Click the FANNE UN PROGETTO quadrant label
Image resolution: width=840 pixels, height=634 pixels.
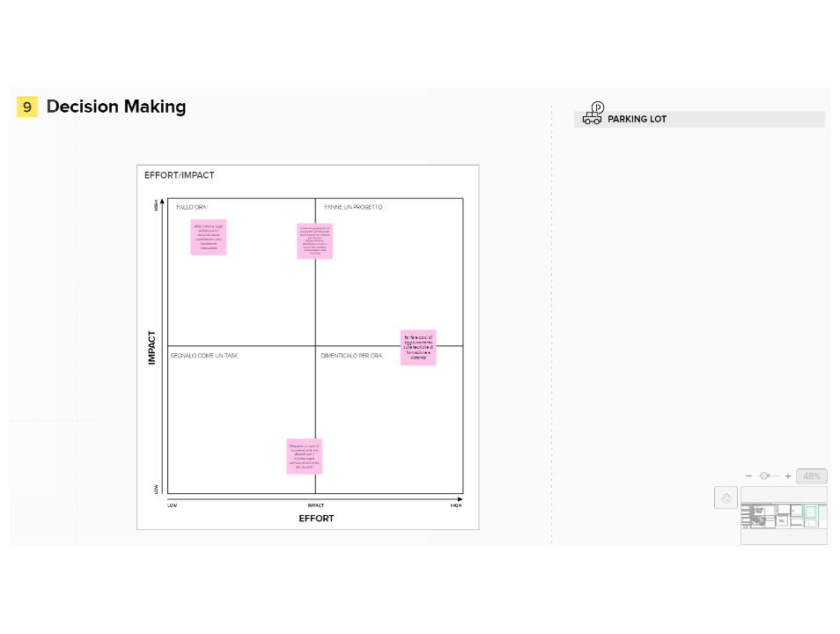[x=354, y=207]
